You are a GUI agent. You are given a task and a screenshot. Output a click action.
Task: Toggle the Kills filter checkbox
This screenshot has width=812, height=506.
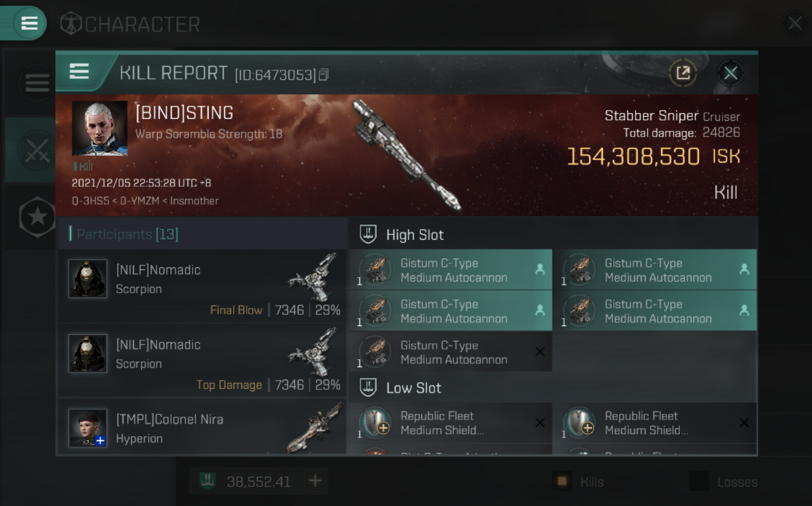point(562,481)
